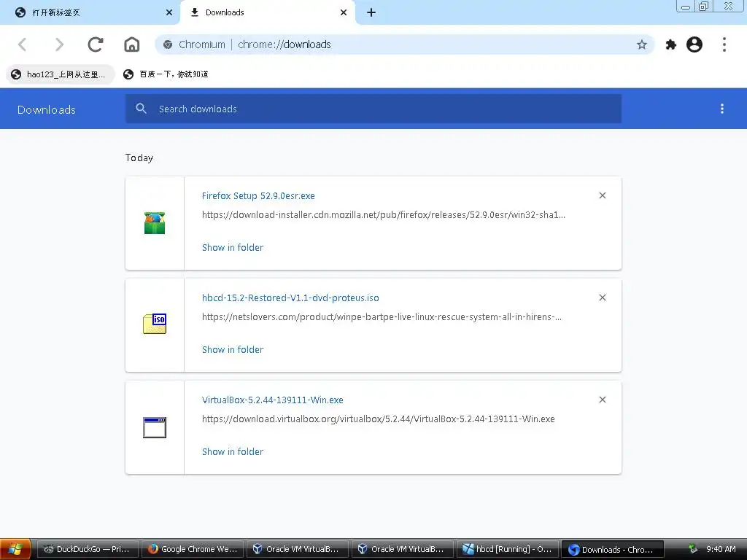Click the 9:40 AM taskbar clock

721,549
